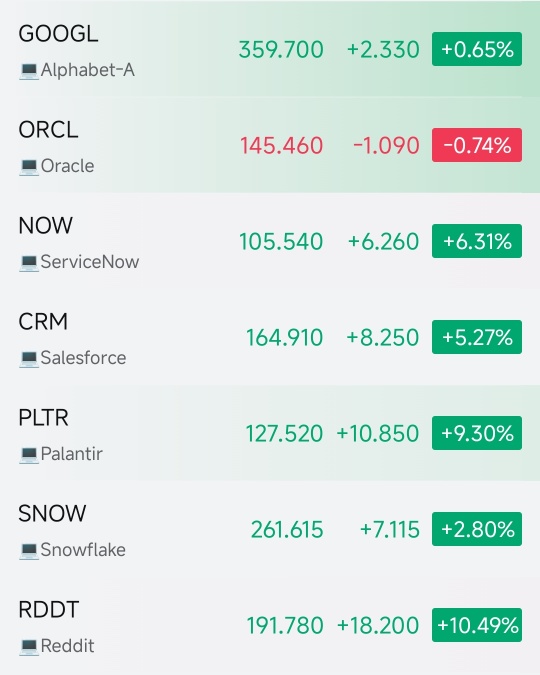The height and width of the screenshot is (675, 540).
Task: Tap the +5.27% badge on CRM row
Action: (x=477, y=337)
